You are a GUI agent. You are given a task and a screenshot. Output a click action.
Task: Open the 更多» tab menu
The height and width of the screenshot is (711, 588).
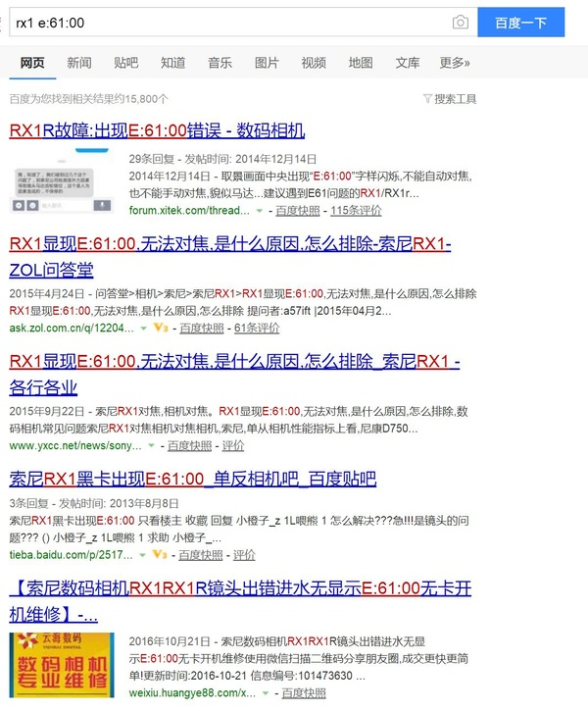pyautogui.click(x=455, y=63)
